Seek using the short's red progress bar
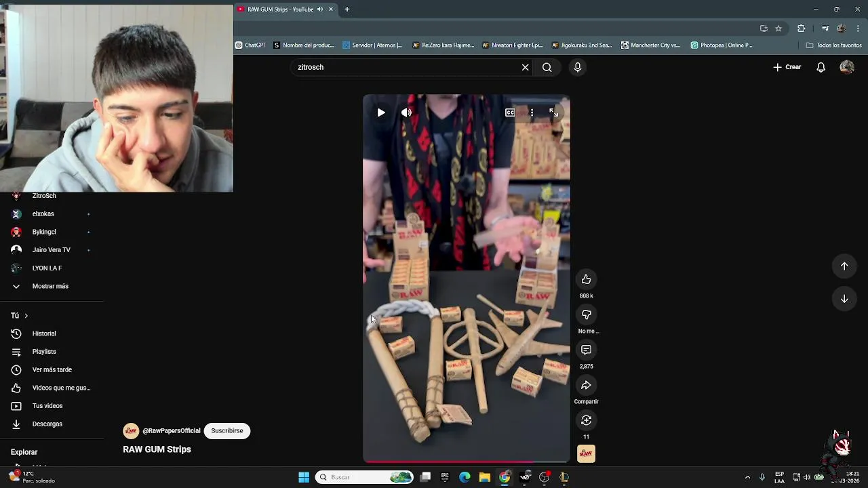 click(467, 462)
